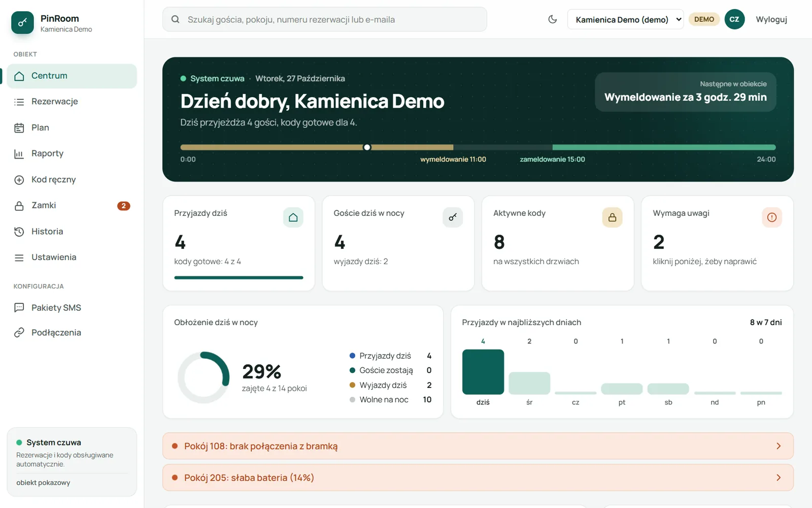Screen dimensions: 812x508
Task: Click the Kod ręczny plus icon
Action: click(19, 180)
